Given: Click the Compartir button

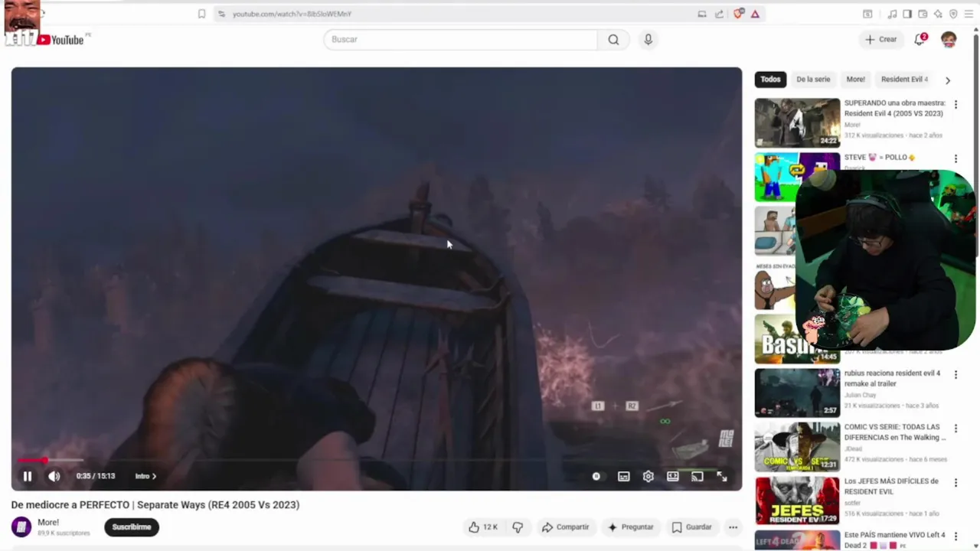Looking at the screenshot, I should pyautogui.click(x=566, y=527).
